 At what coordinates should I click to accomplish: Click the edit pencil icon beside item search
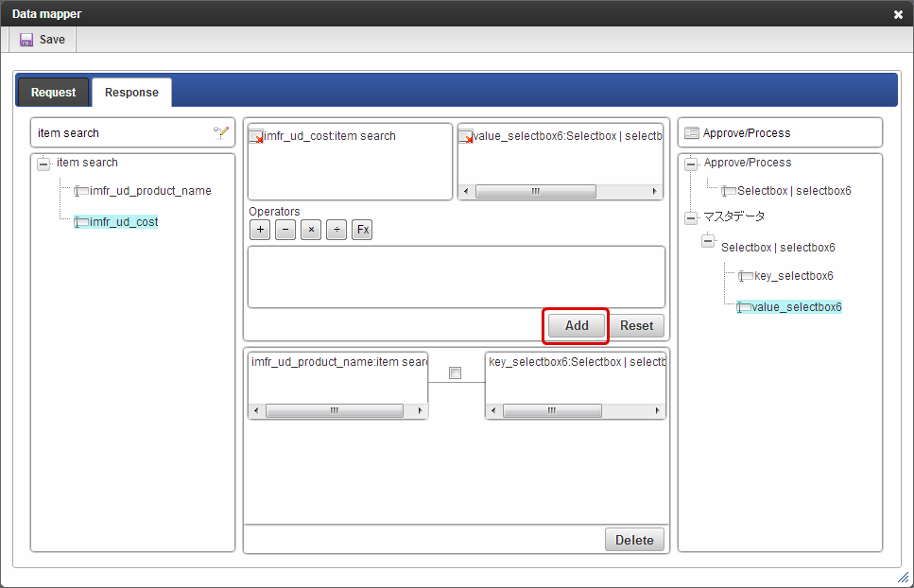(x=221, y=133)
